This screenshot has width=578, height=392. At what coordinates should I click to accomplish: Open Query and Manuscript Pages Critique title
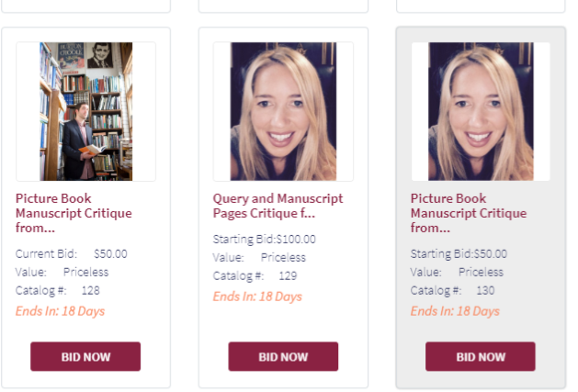click(278, 206)
